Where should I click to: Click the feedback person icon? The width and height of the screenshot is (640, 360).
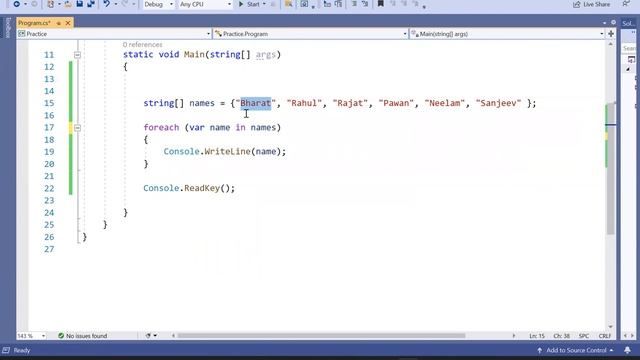626,4
